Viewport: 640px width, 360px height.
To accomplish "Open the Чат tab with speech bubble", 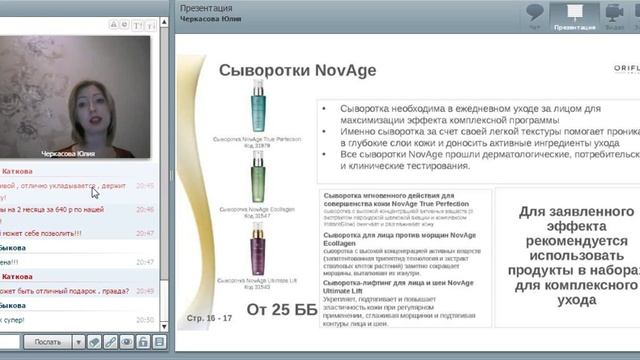I will [x=534, y=16].
